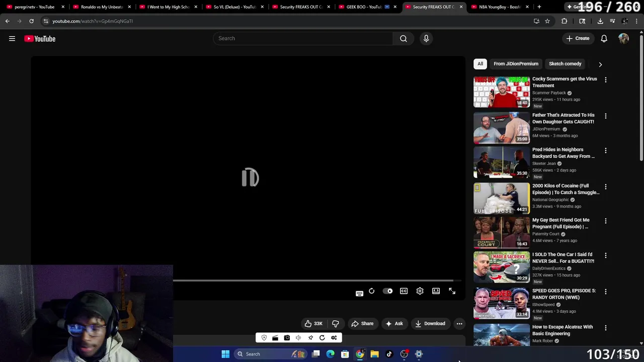Open options for Bugatti video
This screenshot has width=644, height=362.
(606, 255)
